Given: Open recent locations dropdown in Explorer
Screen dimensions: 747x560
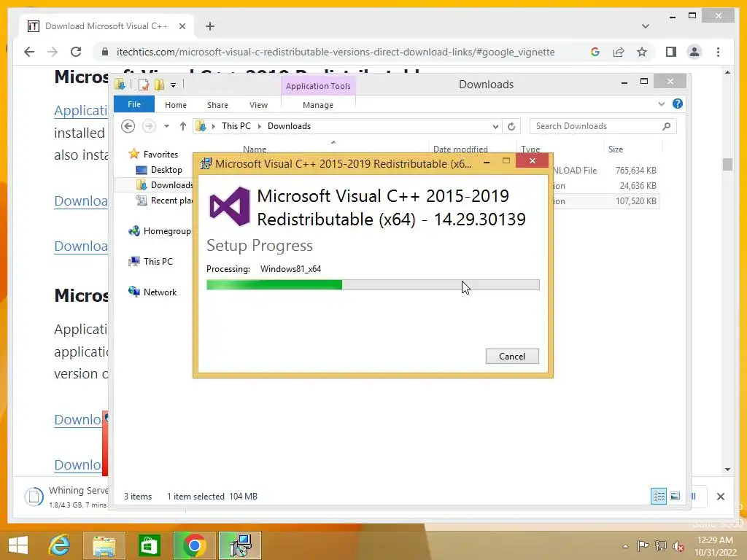Looking at the screenshot, I should click(166, 126).
